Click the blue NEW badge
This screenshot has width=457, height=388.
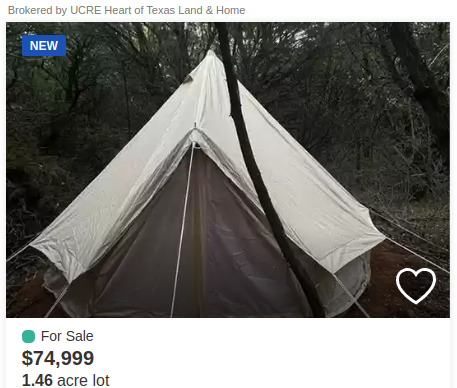click(x=44, y=46)
